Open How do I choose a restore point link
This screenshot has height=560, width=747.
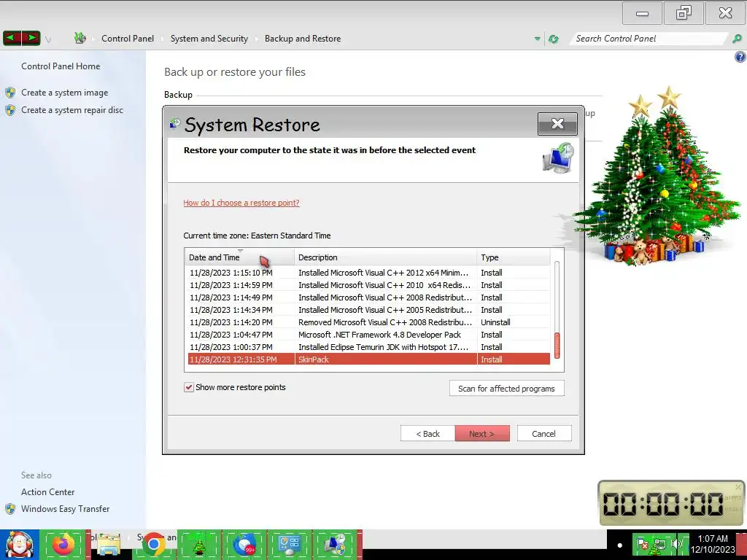(x=241, y=203)
